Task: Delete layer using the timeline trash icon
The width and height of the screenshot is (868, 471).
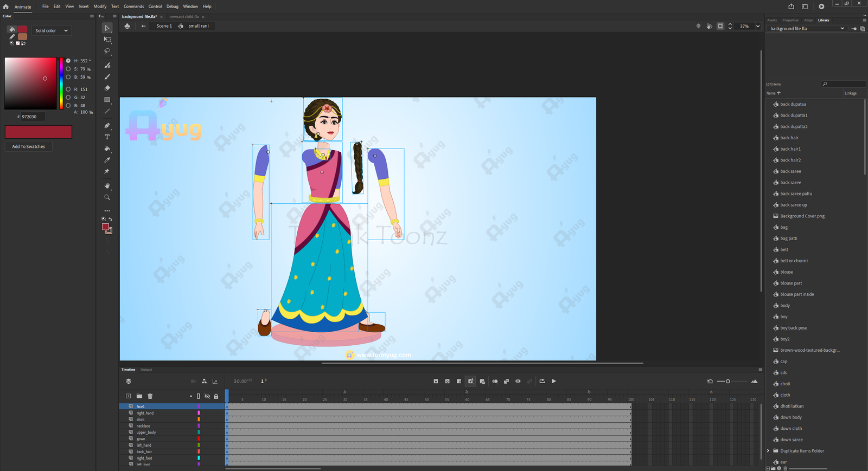Action: pyautogui.click(x=150, y=396)
